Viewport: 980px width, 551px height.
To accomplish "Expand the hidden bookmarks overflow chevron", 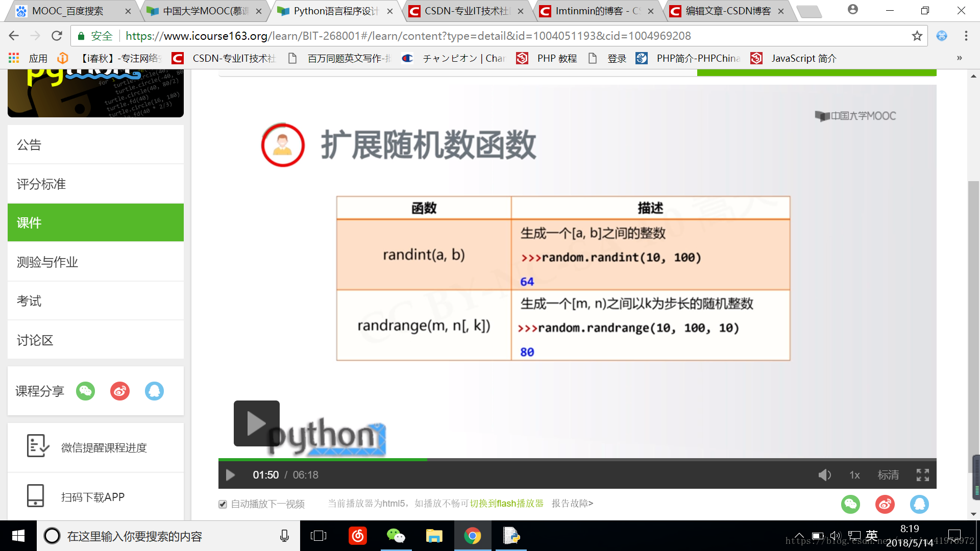I will (959, 58).
